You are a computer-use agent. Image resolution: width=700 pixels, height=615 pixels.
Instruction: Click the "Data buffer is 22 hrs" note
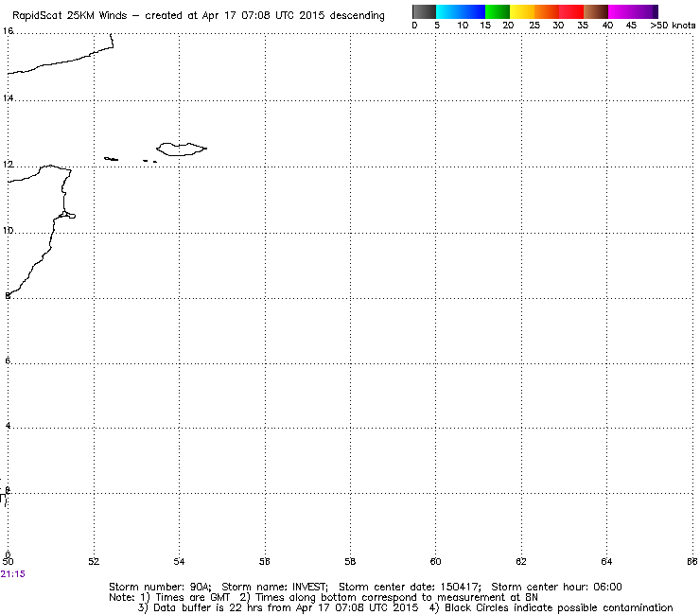click(x=278, y=607)
